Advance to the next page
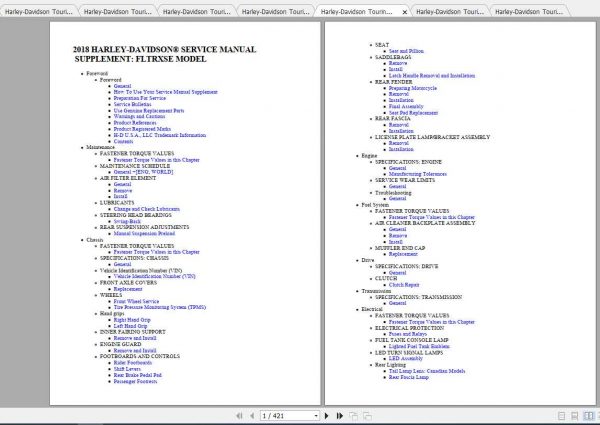 coord(326,416)
